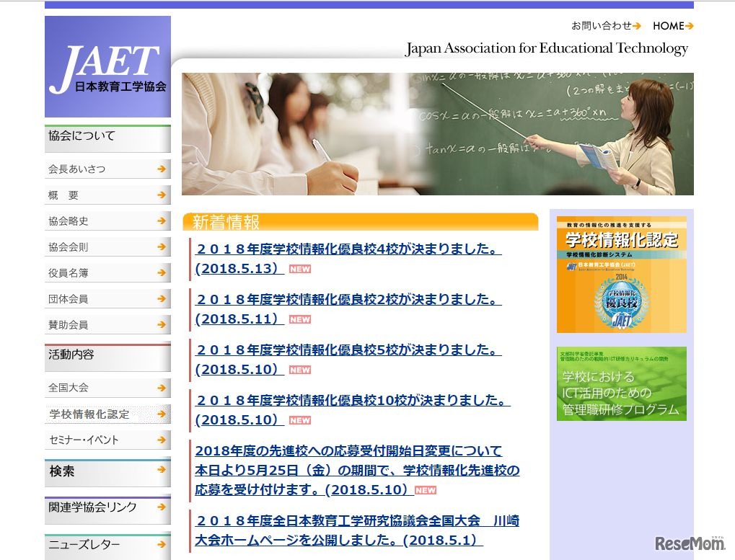The width and height of the screenshot is (735, 560).
Task: Open the 関連学協会リンク menu item
Action: click(x=107, y=510)
